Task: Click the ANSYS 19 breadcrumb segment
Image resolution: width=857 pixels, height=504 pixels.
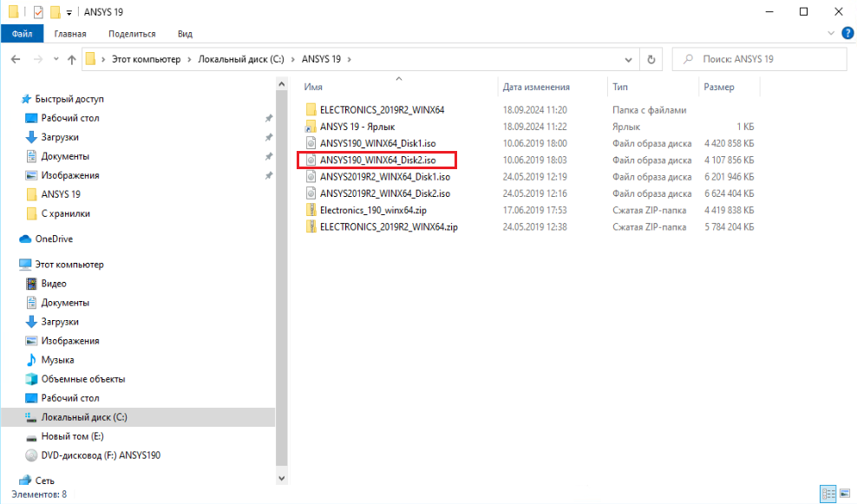Action: [321, 59]
